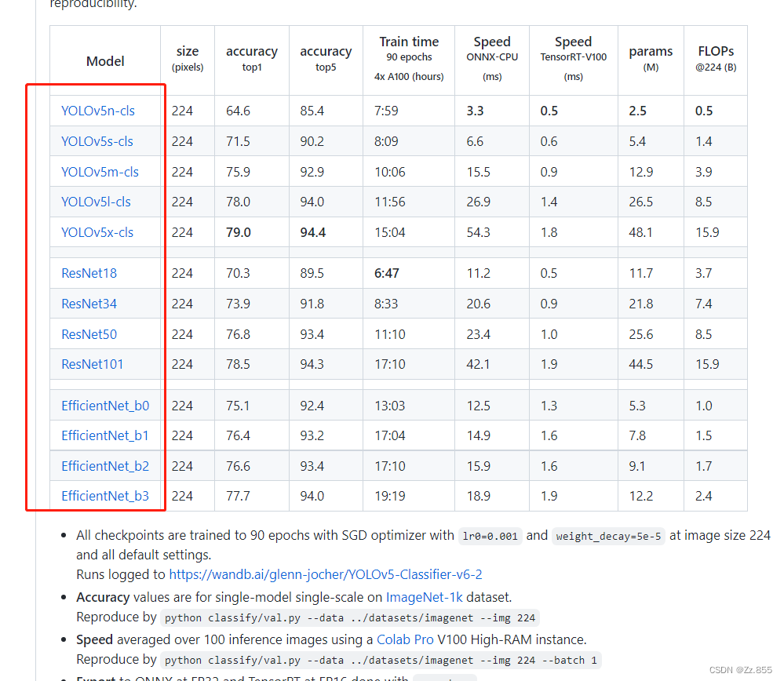Screen dimensions: 784x681
Task: Click the val.py --img 224 --batch 1 command
Action: [x=381, y=661]
